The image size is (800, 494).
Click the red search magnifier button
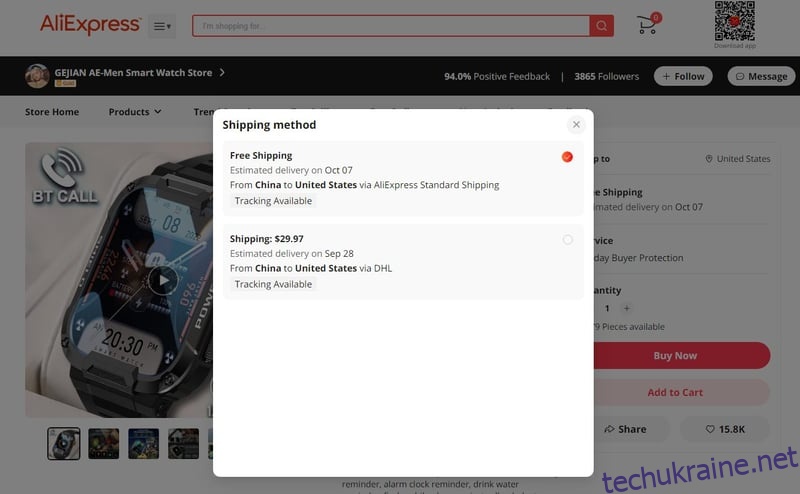[x=602, y=26]
